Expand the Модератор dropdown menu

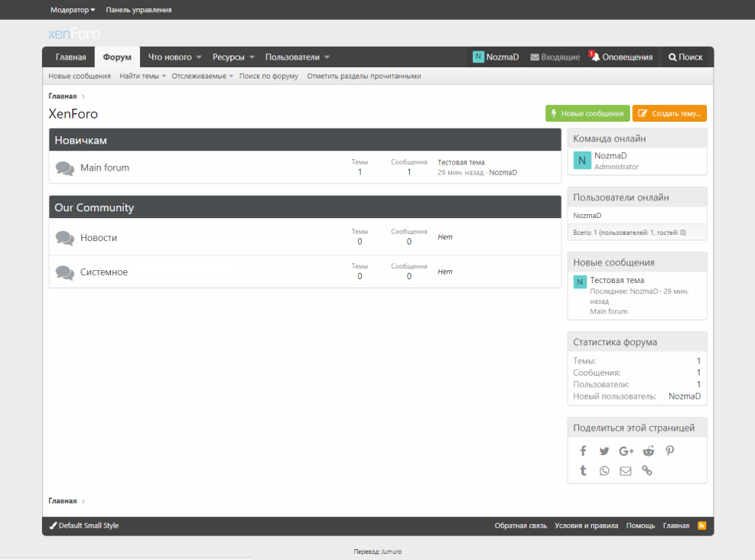(73, 10)
